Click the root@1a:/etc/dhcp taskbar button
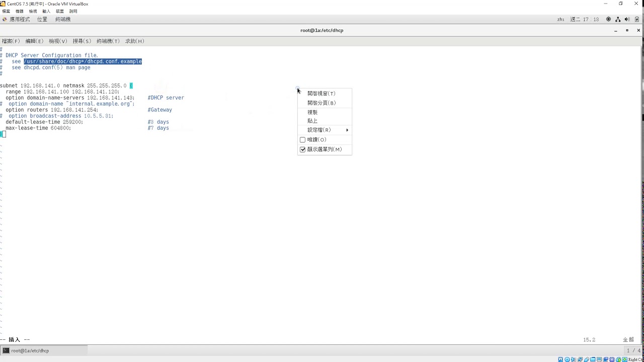Viewport: 644px width, 362px height. coord(44,350)
